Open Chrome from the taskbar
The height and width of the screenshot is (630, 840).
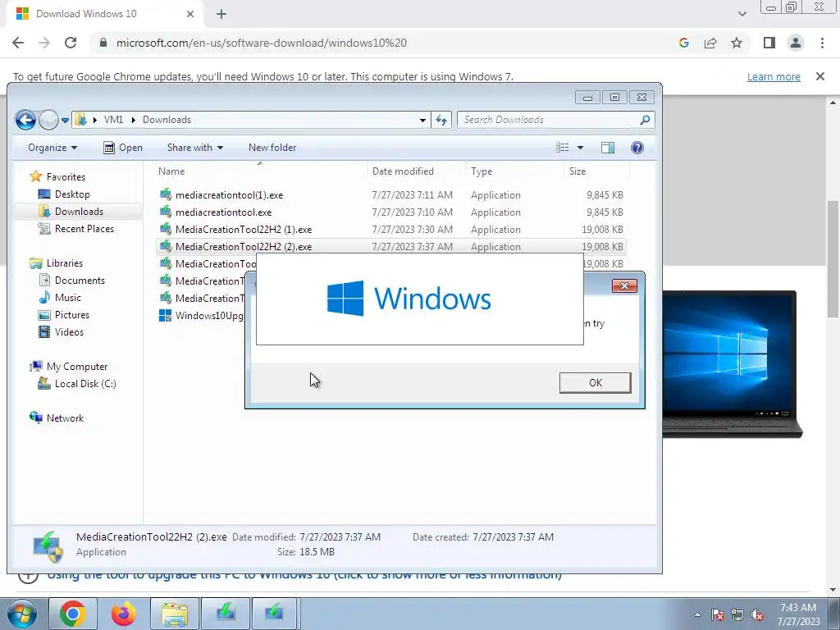pyautogui.click(x=73, y=614)
